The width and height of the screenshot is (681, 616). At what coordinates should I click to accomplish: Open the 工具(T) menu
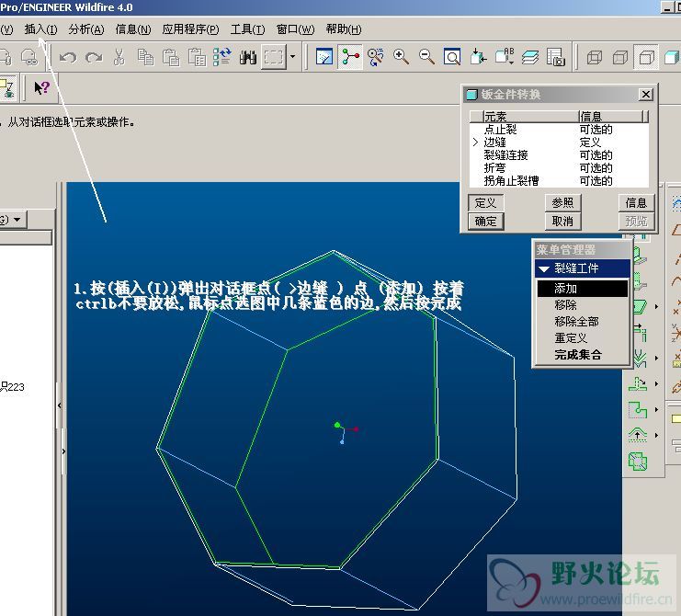click(247, 29)
